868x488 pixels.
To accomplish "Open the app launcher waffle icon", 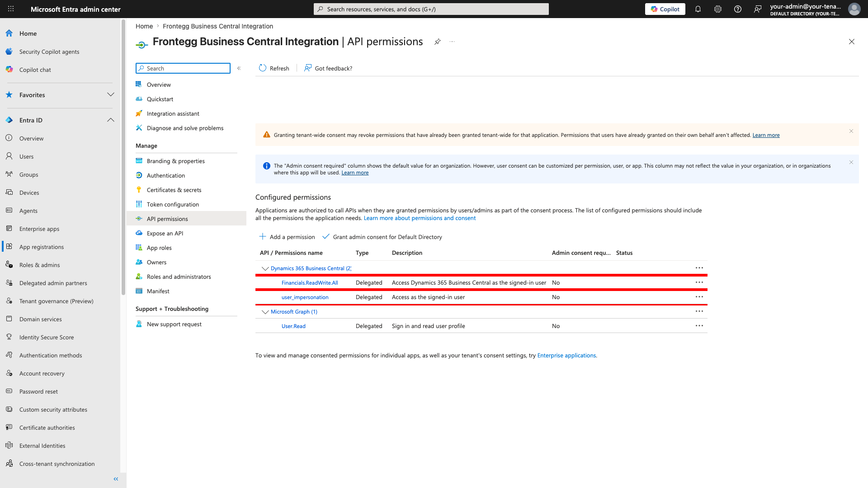I will pos(11,9).
